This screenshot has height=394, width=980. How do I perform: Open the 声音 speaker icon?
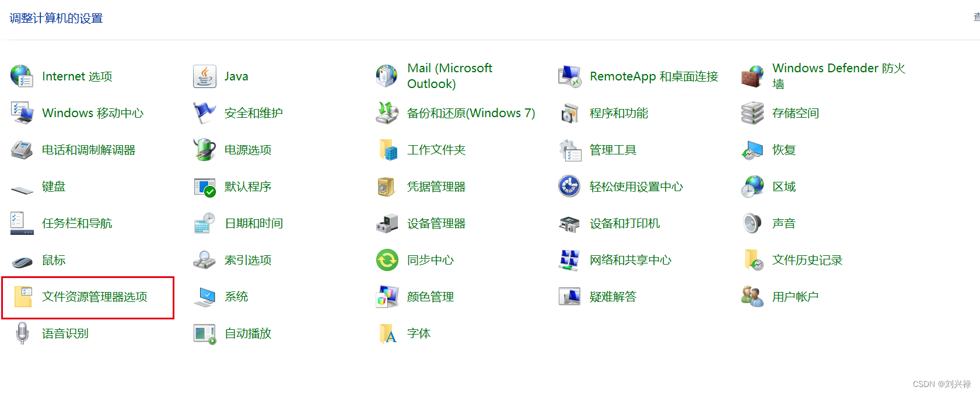click(752, 223)
